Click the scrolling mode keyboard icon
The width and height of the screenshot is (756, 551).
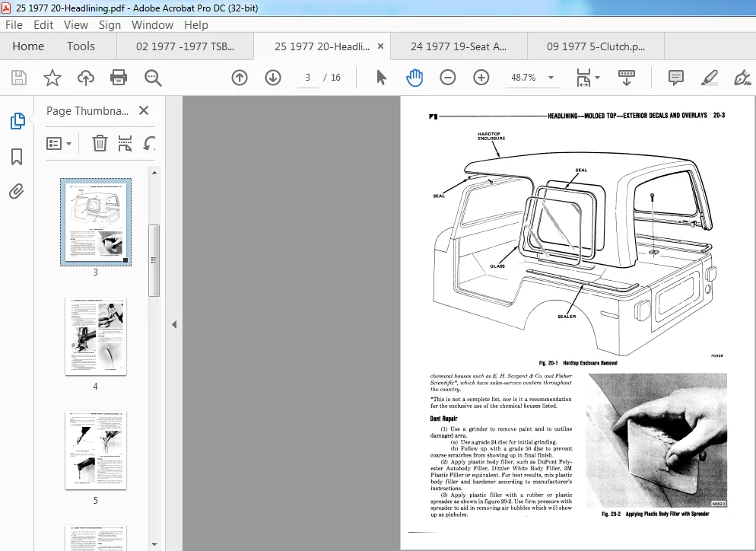click(626, 78)
